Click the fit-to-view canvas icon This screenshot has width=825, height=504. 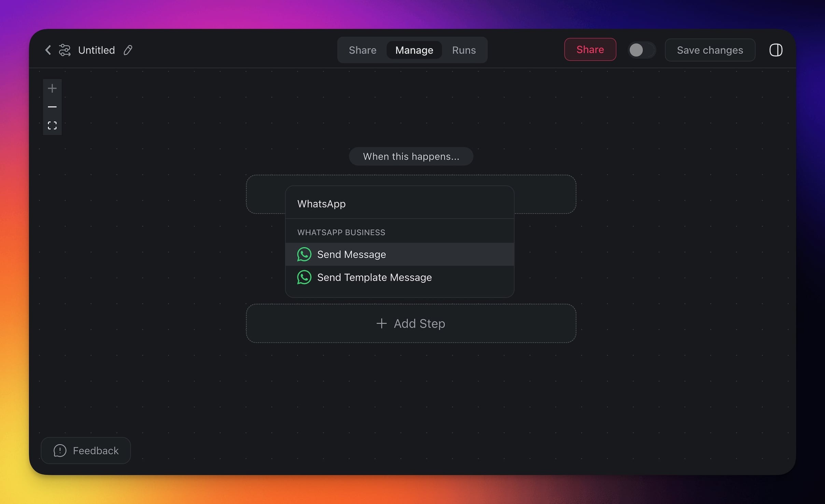click(x=52, y=125)
